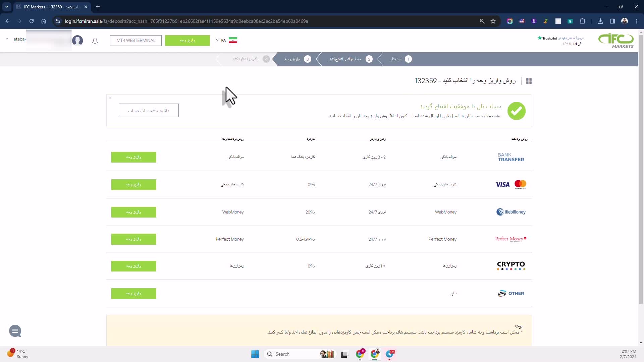Image resolution: width=644 pixels, height=362 pixels.
Task: Click the deposit button for the Crypto row
Action: 133,266
